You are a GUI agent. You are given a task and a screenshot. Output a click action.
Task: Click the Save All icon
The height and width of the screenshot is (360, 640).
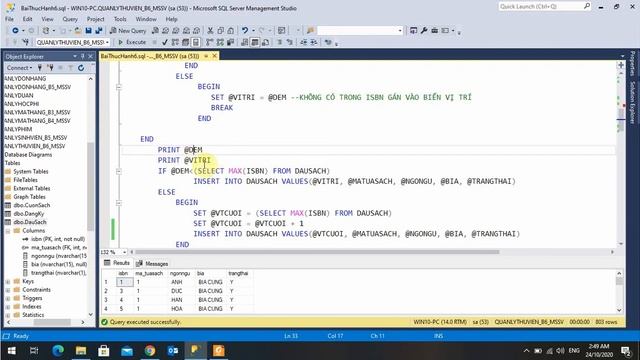[x=98, y=31]
